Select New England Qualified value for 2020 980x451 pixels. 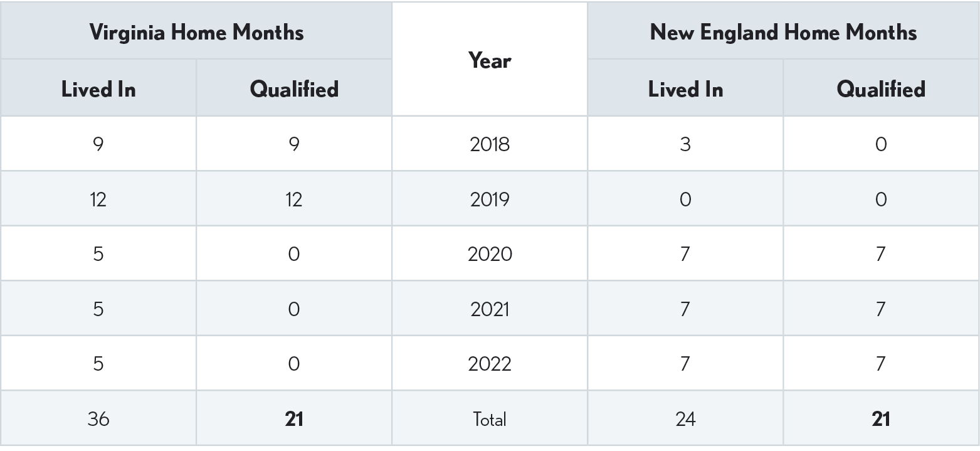[x=881, y=254]
